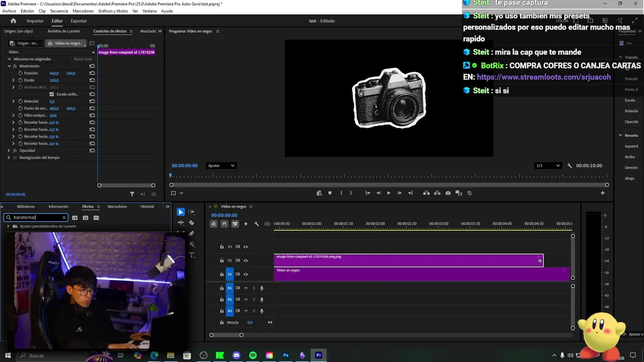This screenshot has width=644, height=362.
Task: Reset the Posición parameter
Action: tap(92, 73)
